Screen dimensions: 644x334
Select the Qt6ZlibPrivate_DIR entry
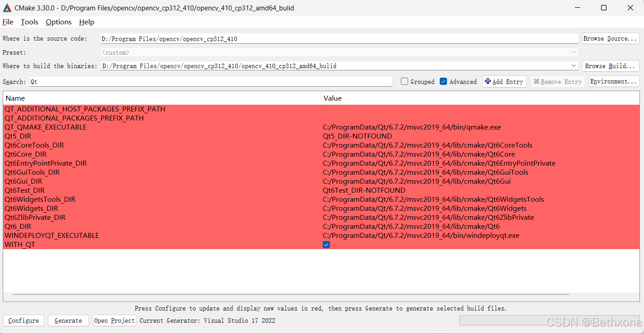[x=35, y=218]
